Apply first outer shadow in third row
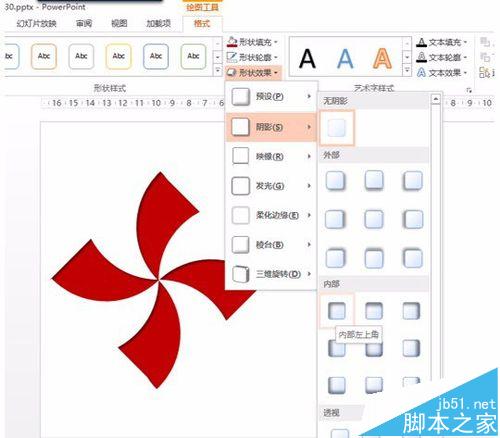The image size is (500, 438). click(335, 258)
